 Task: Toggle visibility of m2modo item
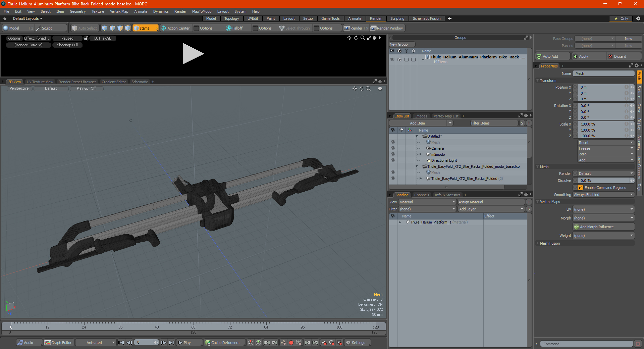click(393, 154)
